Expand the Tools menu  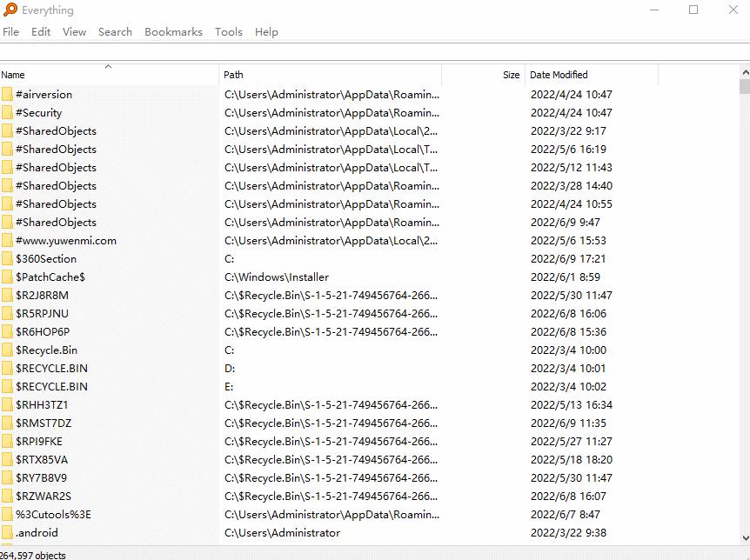pyautogui.click(x=228, y=32)
